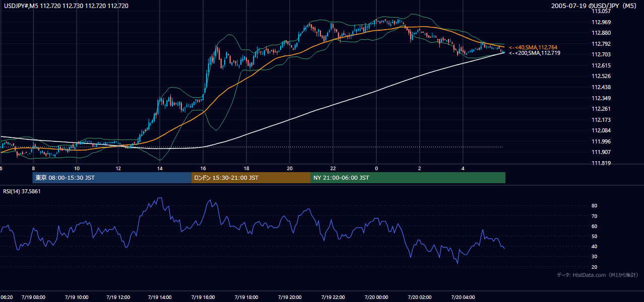Click the 2005-07-19 USD/JPY (M5) title
The width and height of the screenshot is (644, 302).
tap(595, 6)
